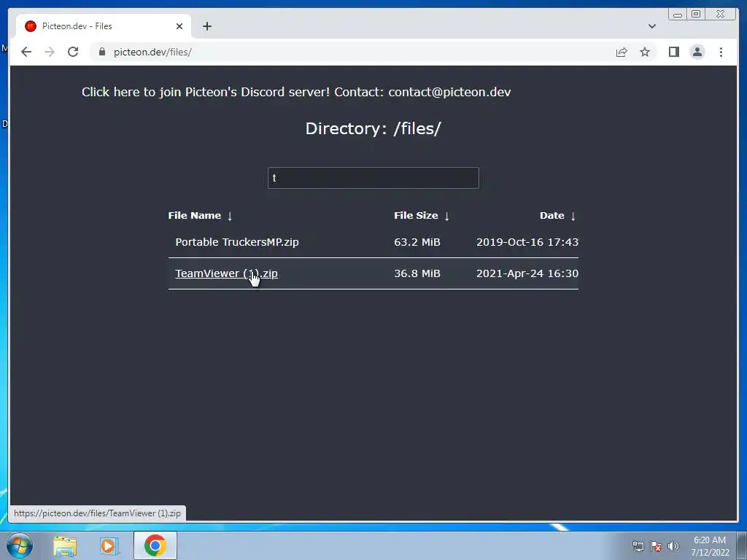Open Chrome's side panel
This screenshot has width=747, height=560.
[673, 52]
